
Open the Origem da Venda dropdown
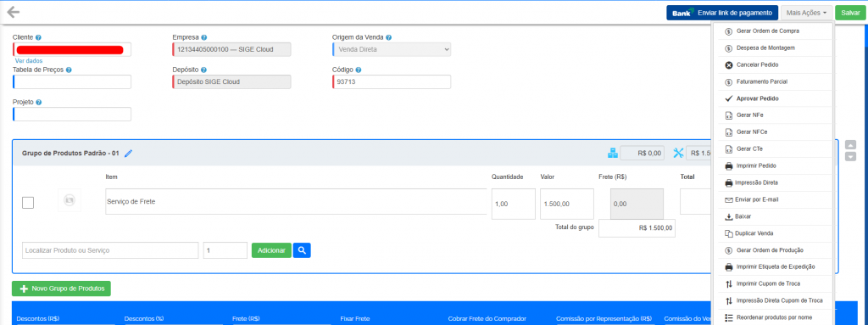(x=392, y=49)
